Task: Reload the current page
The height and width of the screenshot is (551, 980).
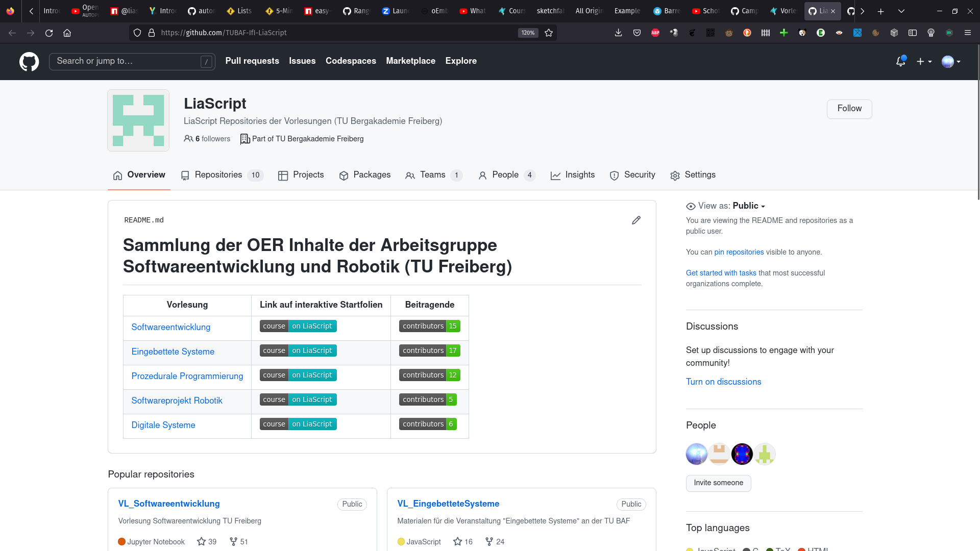Action: [49, 33]
